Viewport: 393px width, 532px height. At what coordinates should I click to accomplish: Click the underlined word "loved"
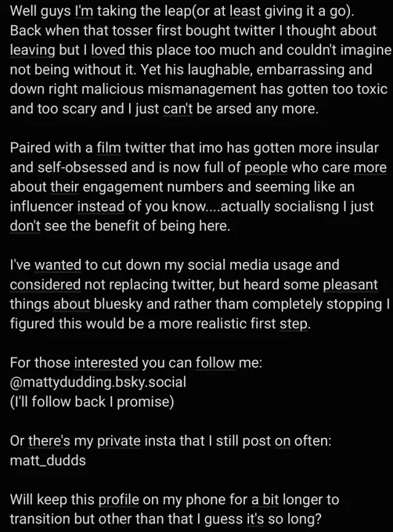point(108,50)
